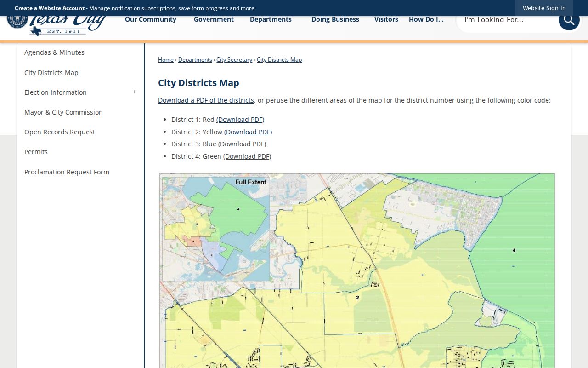
Task: Open Doing Business menu
Action: (335, 19)
